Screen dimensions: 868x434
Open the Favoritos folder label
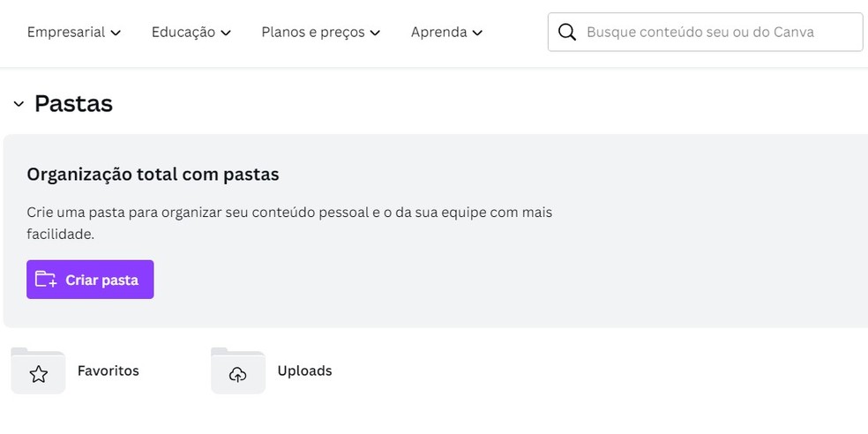(108, 370)
